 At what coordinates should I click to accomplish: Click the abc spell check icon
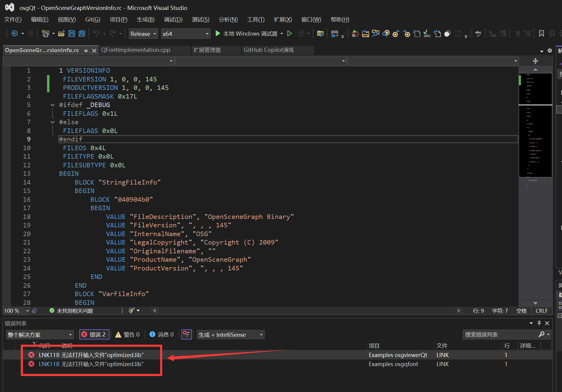(x=478, y=33)
